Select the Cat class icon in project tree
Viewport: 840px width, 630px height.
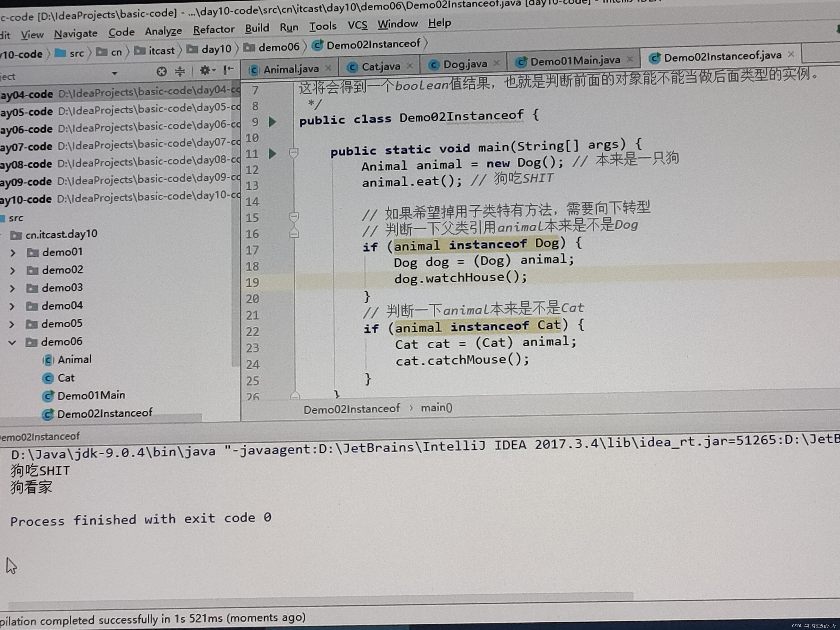pyautogui.click(x=47, y=378)
